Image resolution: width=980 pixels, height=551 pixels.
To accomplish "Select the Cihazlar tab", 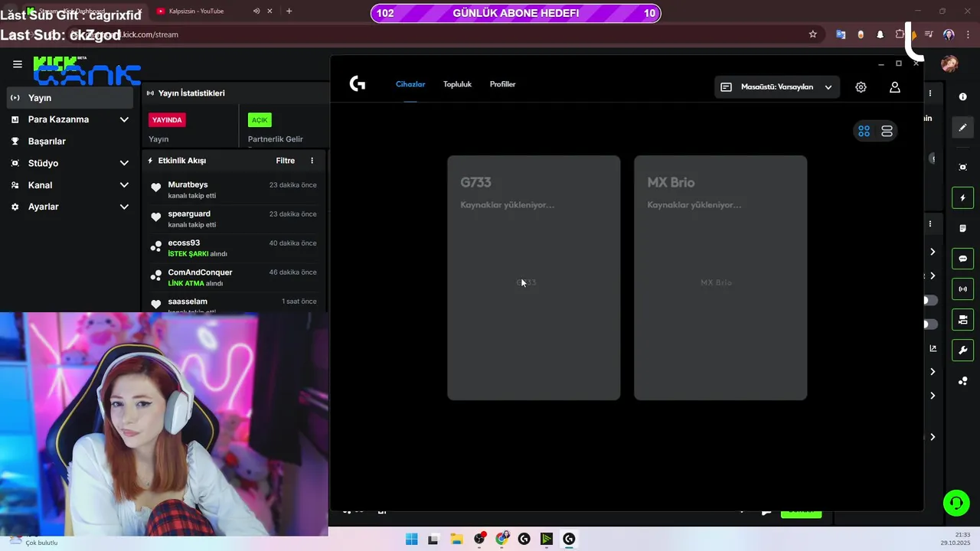I will coord(410,84).
